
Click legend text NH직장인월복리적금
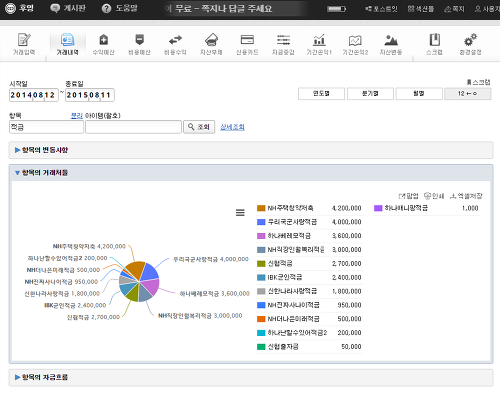[x=296, y=250]
